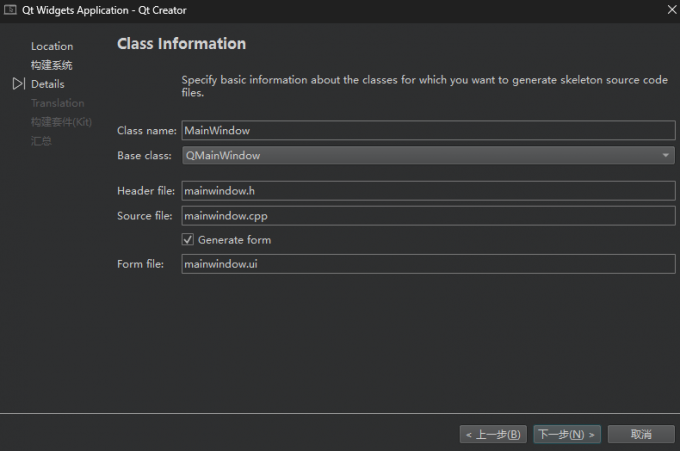Select the 构建套件(Kit) step in sidebar
Viewport: 680px width, 451px height.
coord(61,122)
